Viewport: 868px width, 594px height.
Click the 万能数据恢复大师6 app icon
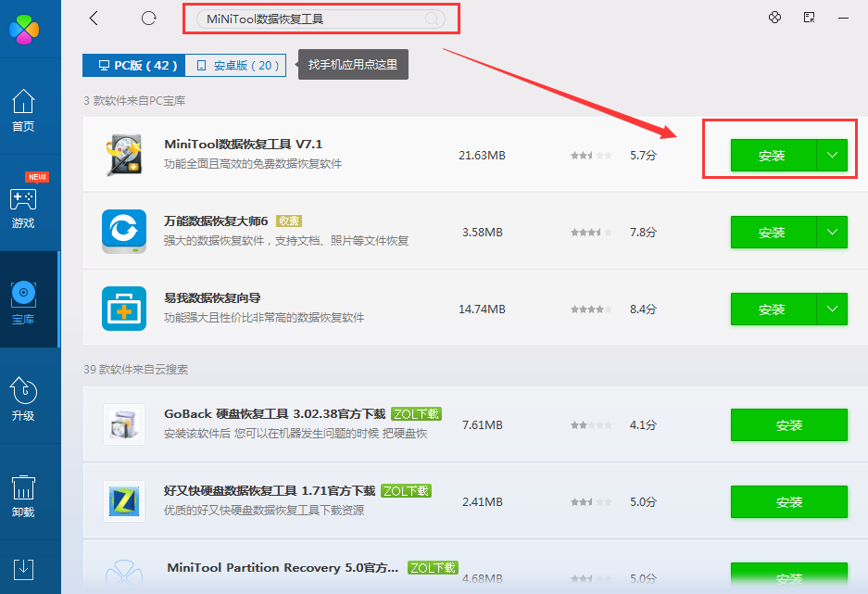pyautogui.click(x=124, y=232)
